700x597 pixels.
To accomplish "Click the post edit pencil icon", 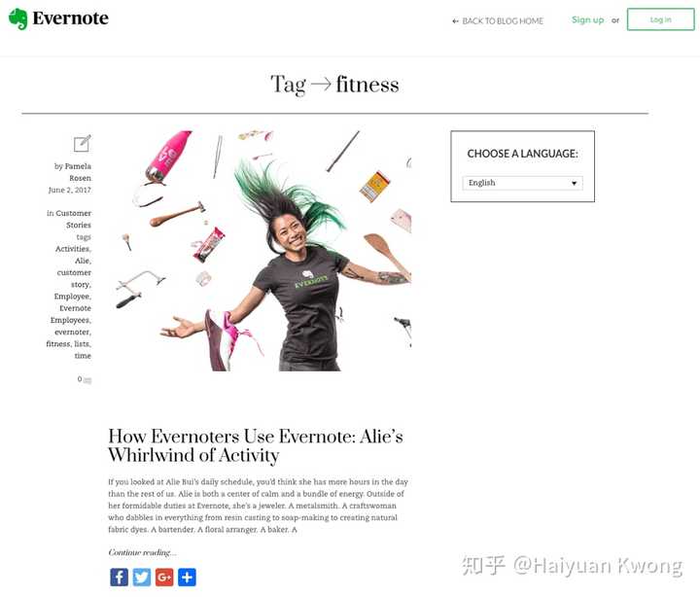I will 83,143.
